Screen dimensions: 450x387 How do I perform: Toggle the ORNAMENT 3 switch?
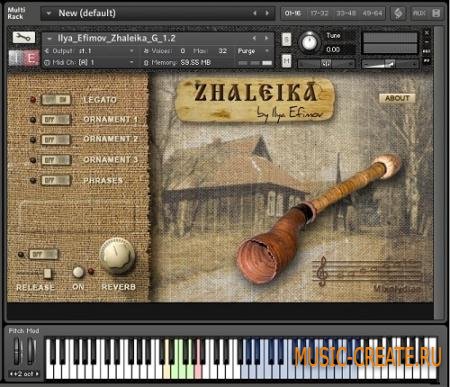[x=56, y=160]
